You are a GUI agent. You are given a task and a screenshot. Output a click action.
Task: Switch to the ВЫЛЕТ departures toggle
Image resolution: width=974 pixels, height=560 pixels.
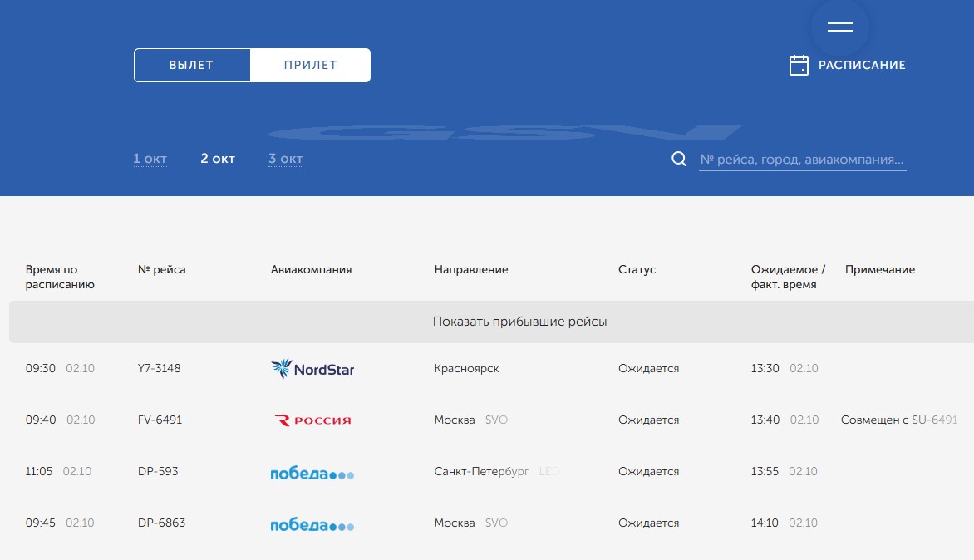(x=192, y=65)
